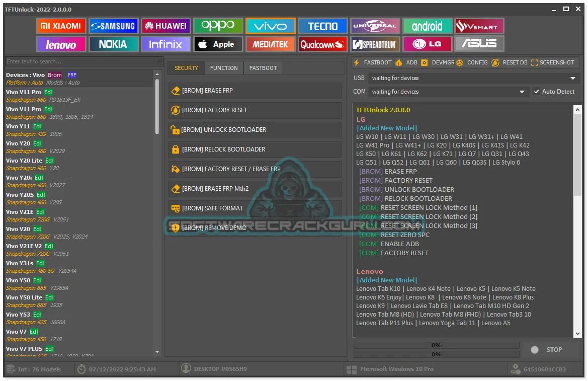
Task: Select the Oppo brand icon
Action: [x=218, y=26]
